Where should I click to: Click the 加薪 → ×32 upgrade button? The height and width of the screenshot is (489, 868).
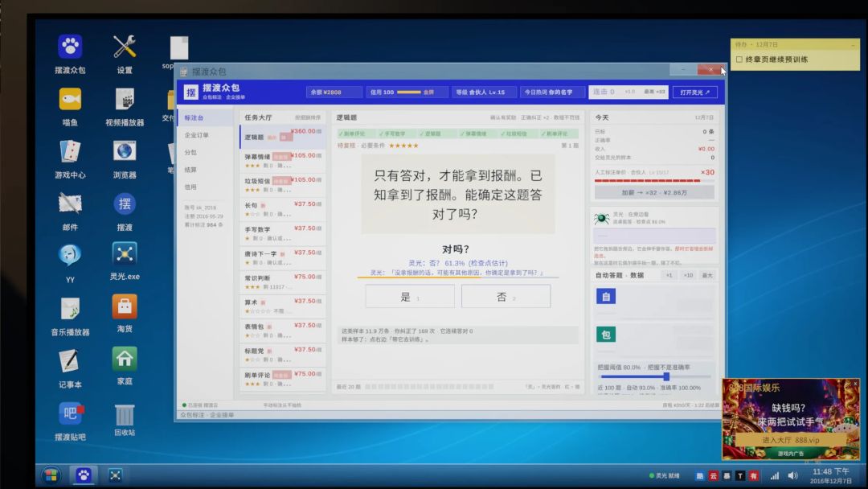tap(654, 193)
